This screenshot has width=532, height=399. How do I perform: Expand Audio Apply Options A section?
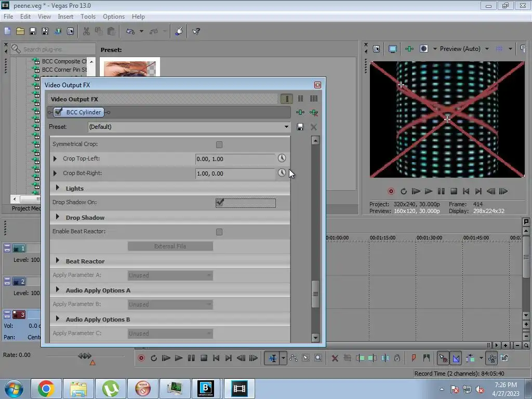click(57, 289)
